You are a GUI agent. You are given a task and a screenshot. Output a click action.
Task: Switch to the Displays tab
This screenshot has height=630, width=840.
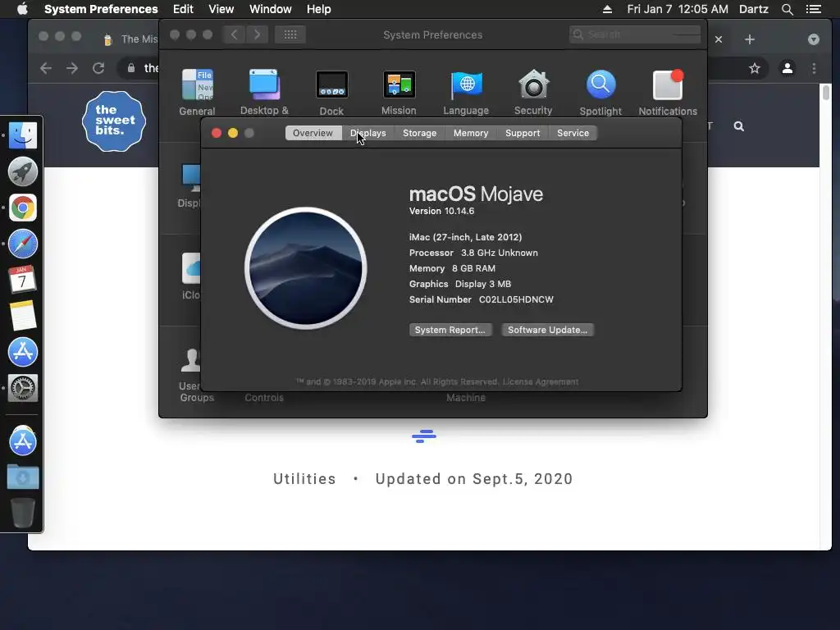click(368, 133)
